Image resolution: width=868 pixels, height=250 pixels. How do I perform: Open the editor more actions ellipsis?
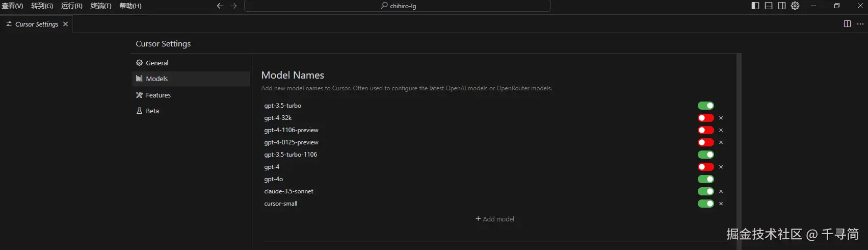coord(860,24)
